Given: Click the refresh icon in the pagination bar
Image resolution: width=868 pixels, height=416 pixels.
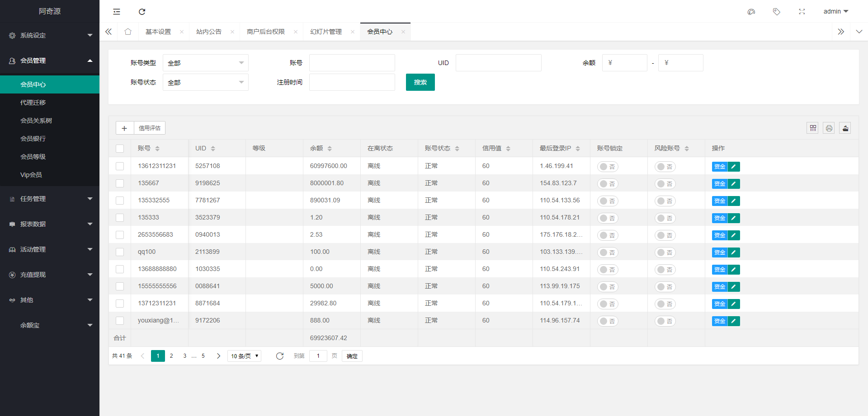Looking at the screenshot, I should coord(280,356).
